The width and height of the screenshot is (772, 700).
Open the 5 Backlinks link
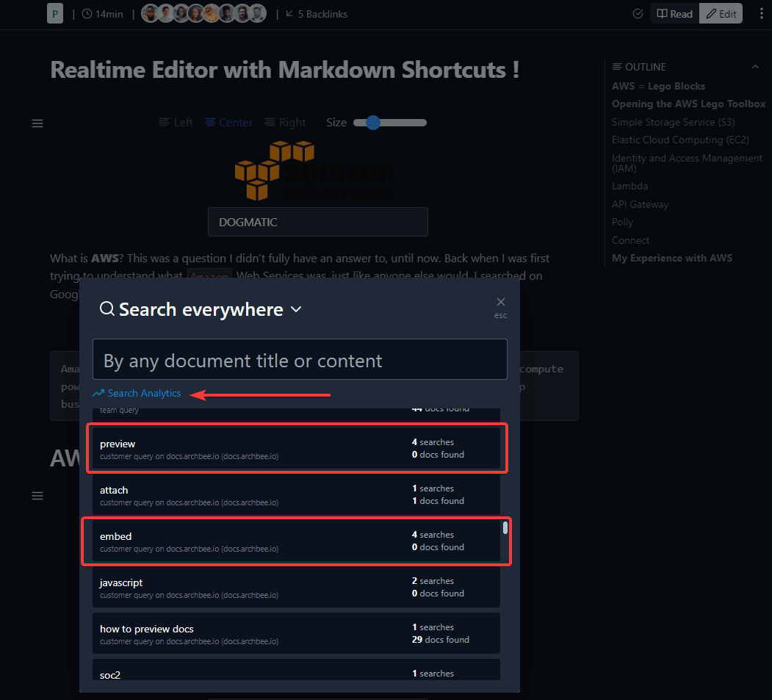tap(317, 14)
